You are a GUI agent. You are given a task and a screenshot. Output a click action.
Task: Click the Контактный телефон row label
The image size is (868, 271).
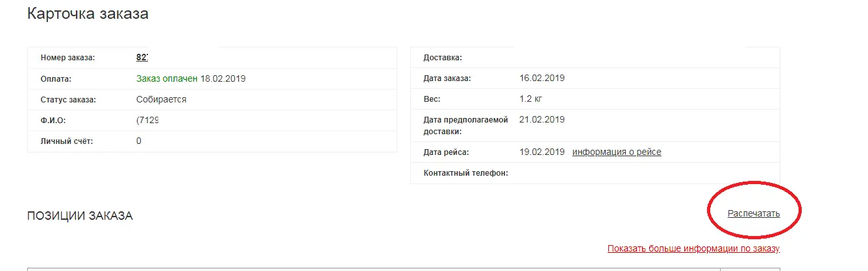[x=465, y=173]
